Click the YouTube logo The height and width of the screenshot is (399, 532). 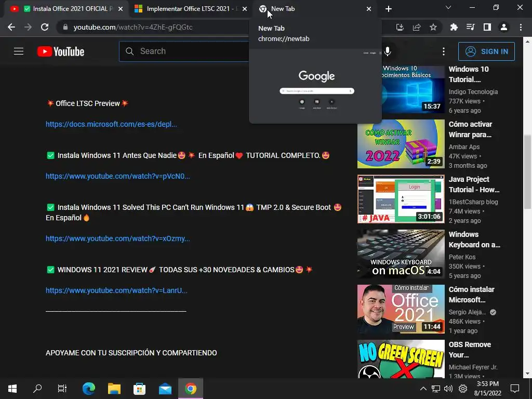pos(60,51)
